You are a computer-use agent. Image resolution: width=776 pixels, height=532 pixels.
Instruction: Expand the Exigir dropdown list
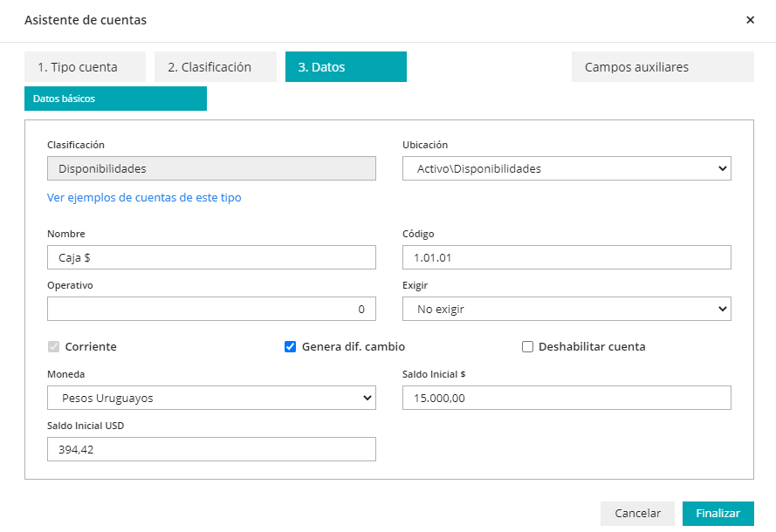[x=567, y=309]
